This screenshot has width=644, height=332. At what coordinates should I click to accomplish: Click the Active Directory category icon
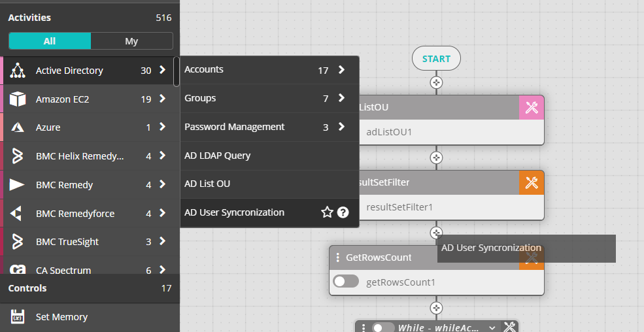[x=17, y=71]
